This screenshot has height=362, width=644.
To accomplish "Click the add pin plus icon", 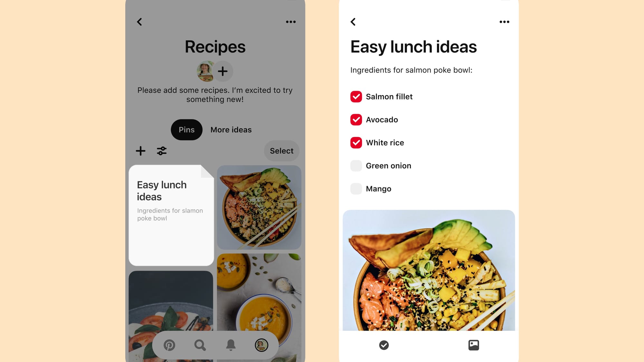I will (x=141, y=151).
